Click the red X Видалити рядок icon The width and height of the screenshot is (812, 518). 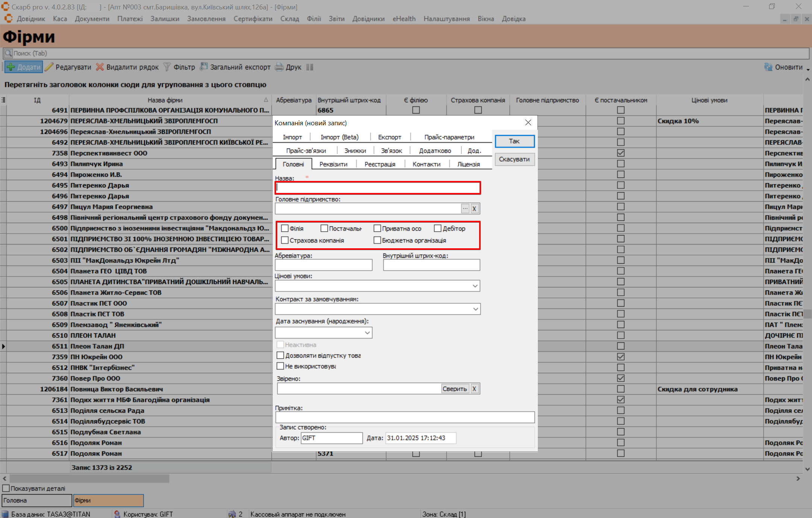click(x=100, y=67)
